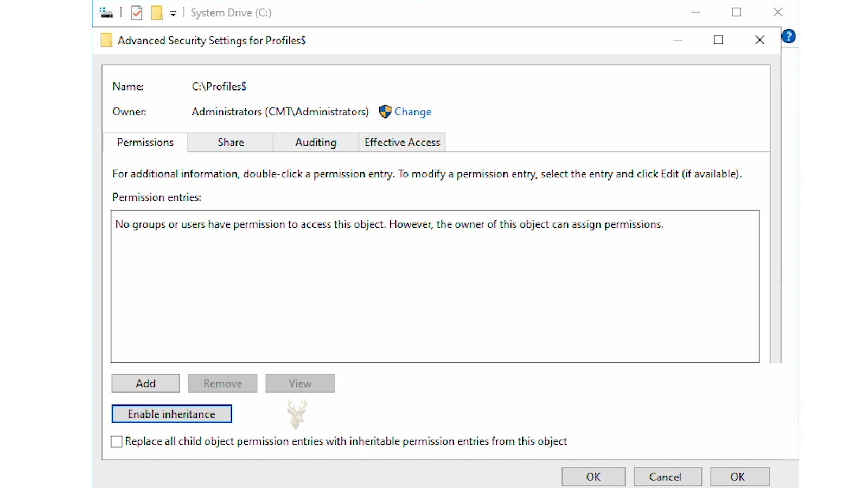868x488 pixels.
Task: Open the Auditing tab
Action: click(316, 142)
